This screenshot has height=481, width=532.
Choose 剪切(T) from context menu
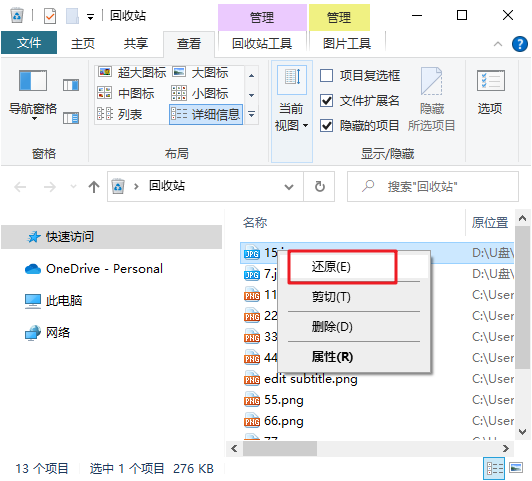point(354,297)
